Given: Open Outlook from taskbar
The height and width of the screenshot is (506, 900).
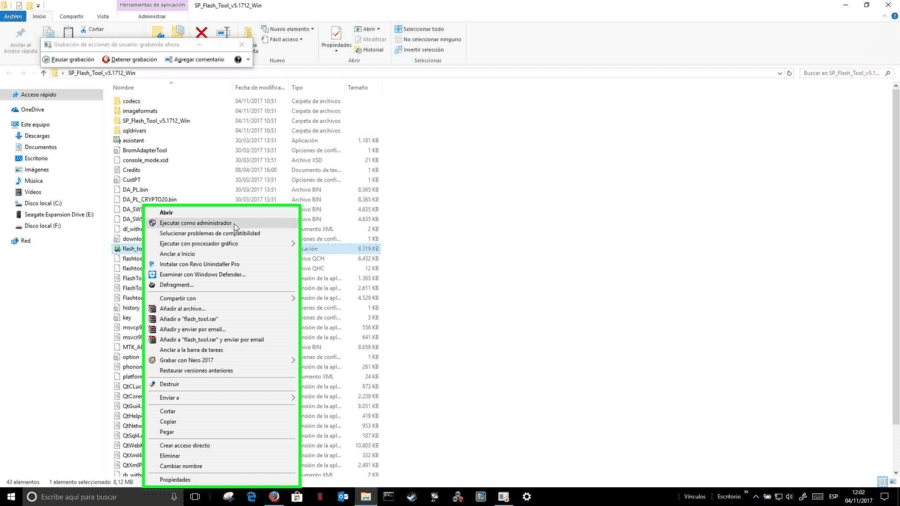Looking at the screenshot, I should pos(343,497).
